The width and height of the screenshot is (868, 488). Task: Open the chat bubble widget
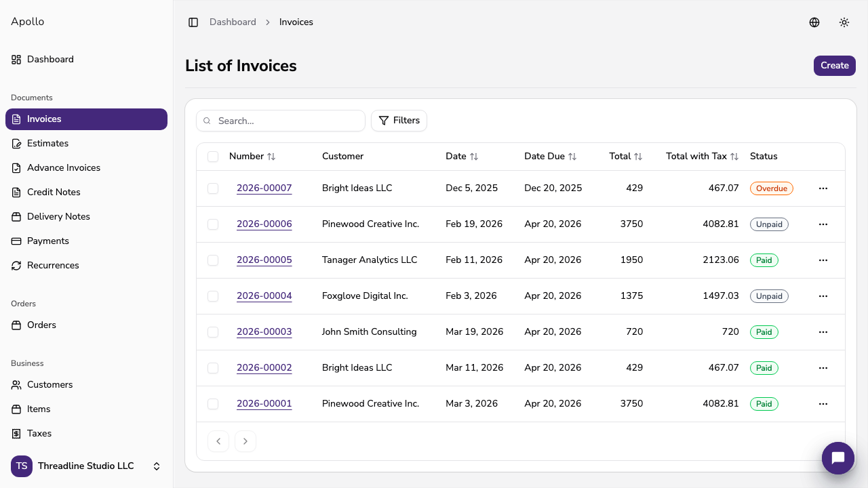(837, 458)
